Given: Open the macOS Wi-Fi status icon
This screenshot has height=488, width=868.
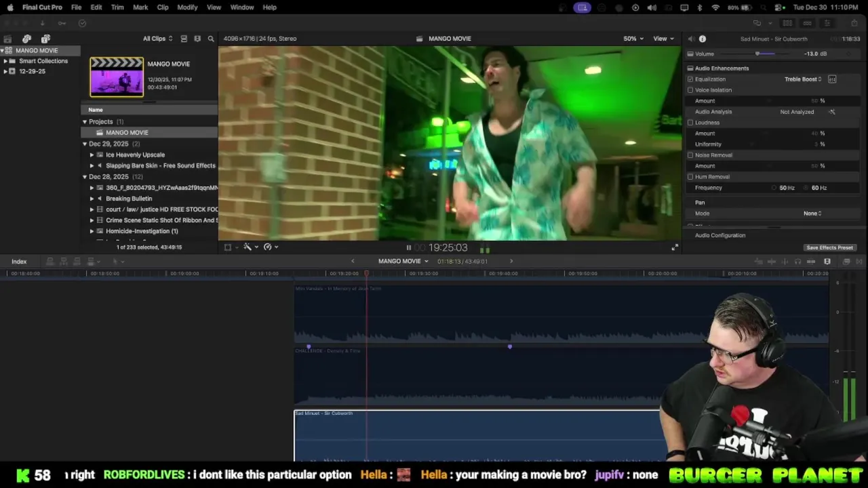Looking at the screenshot, I should point(715,7).
